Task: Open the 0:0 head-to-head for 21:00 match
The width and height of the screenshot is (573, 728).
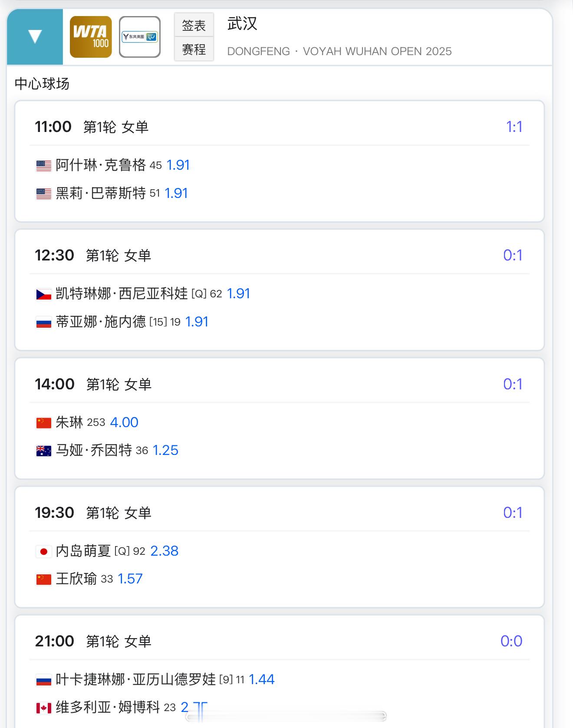Action: click(x=511, y=641)
